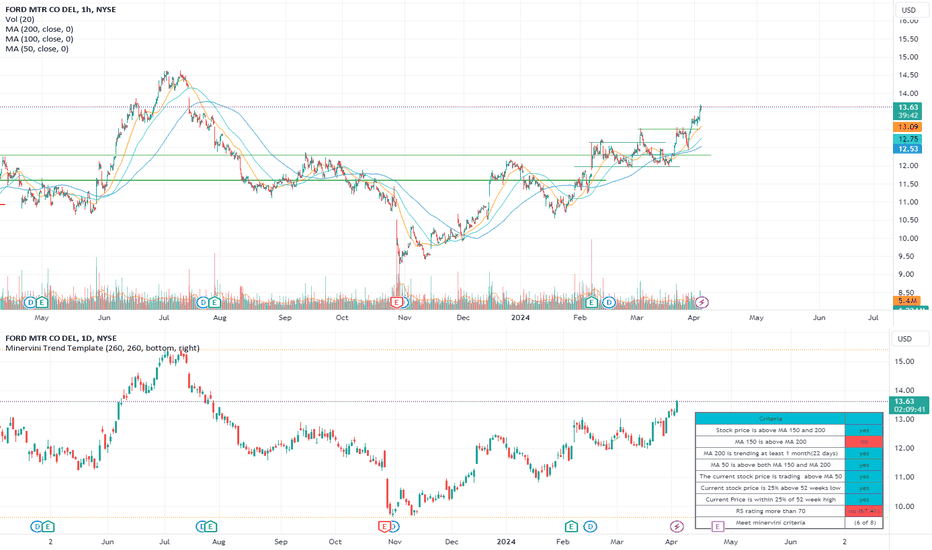Viewport: 932px width, 550px height.
Task: Click the Criteria table header
Action: pyautogui.click(x=770, y=419)
